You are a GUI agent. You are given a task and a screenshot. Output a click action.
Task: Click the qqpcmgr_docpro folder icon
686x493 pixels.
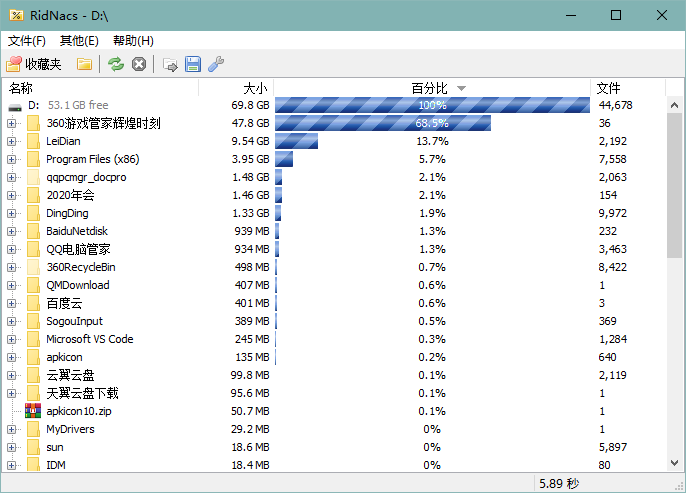[x=33, y=177]
